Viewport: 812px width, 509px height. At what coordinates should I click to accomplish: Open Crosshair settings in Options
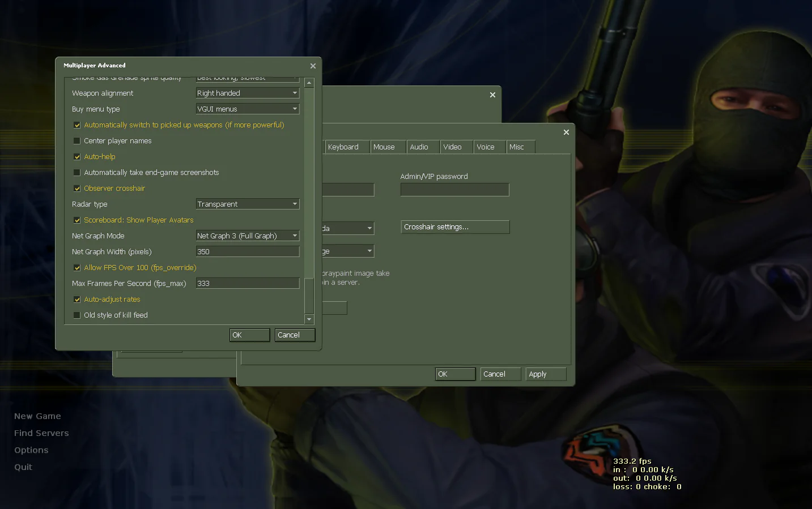click(455, 227)
